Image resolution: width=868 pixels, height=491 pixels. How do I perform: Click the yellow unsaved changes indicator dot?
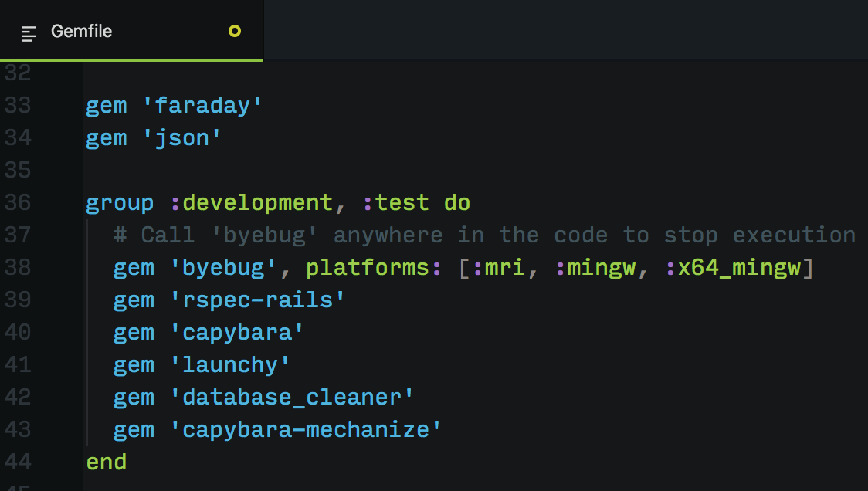pos(236,32)
